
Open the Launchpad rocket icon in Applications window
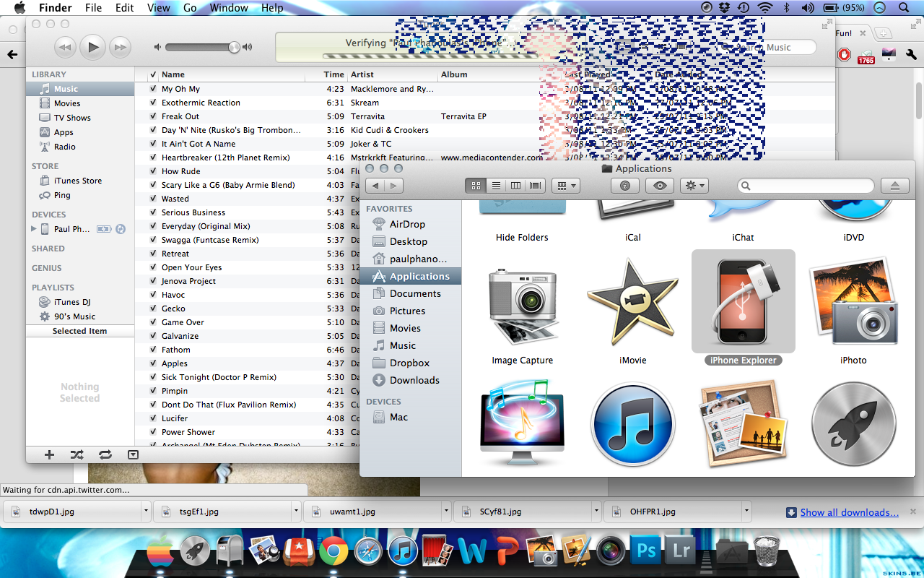click(853, 426)
